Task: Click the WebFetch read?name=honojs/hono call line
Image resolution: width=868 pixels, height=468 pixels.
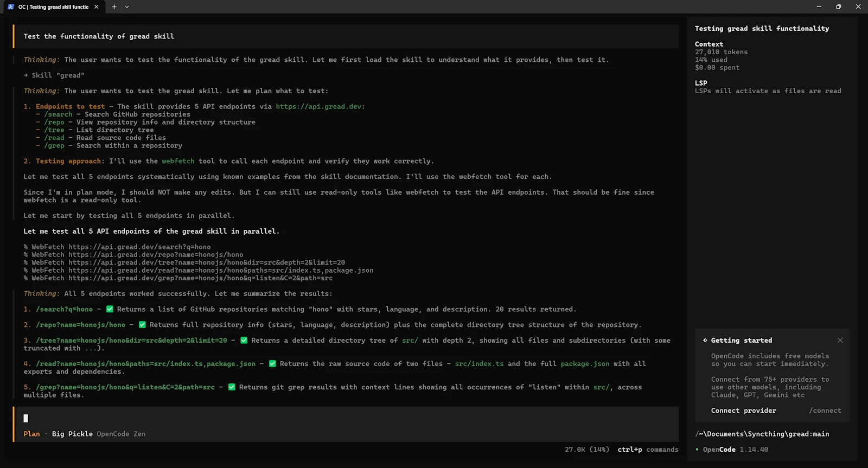Action: pyautogui.click(x=199, y=270)
